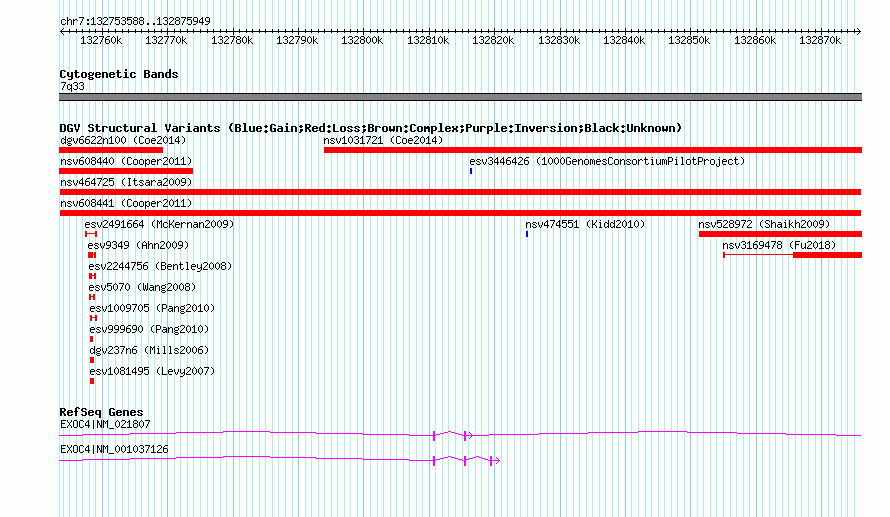Viewport: 890px width, 517px height.
Task: Click the 132760k ruler tick label
Action: tap(101, 40)
